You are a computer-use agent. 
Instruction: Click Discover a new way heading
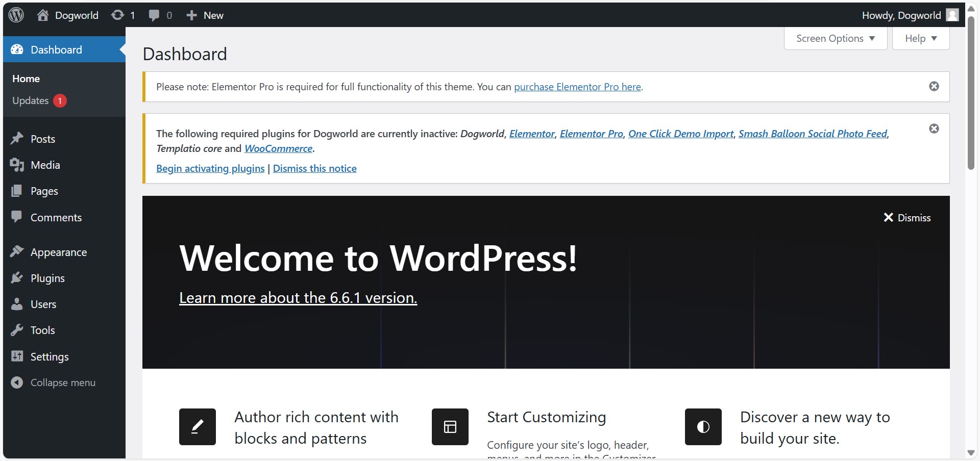815,428
